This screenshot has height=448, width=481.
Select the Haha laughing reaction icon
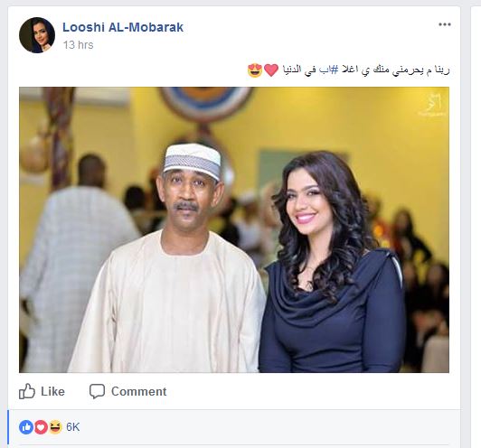(55, 427)
